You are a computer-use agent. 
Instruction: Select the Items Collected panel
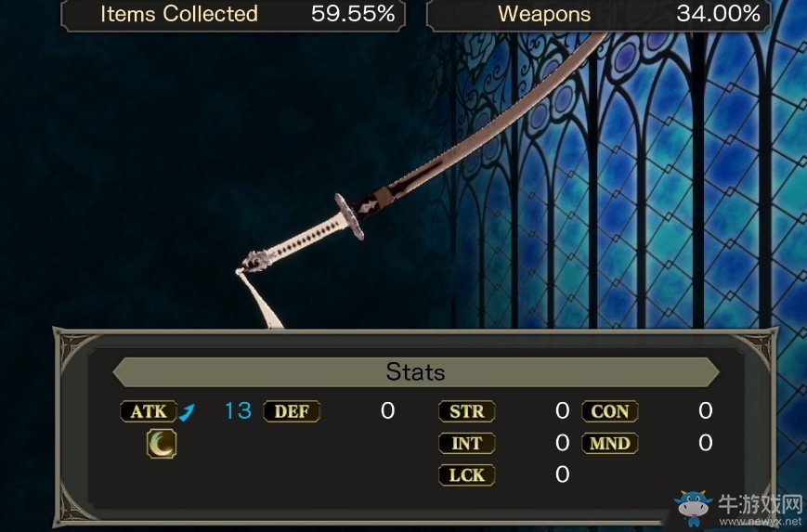[x=233, y=15]
